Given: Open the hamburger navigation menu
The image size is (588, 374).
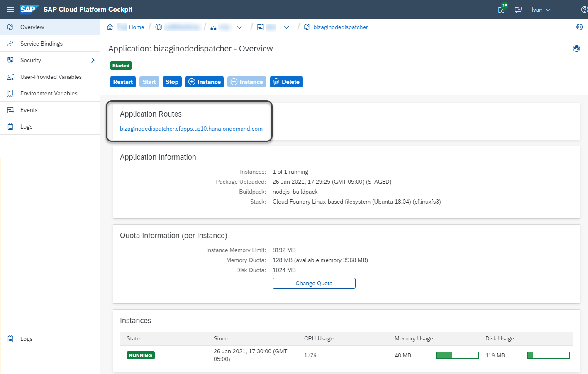Looking at the screenshot, I should (10, 9).
